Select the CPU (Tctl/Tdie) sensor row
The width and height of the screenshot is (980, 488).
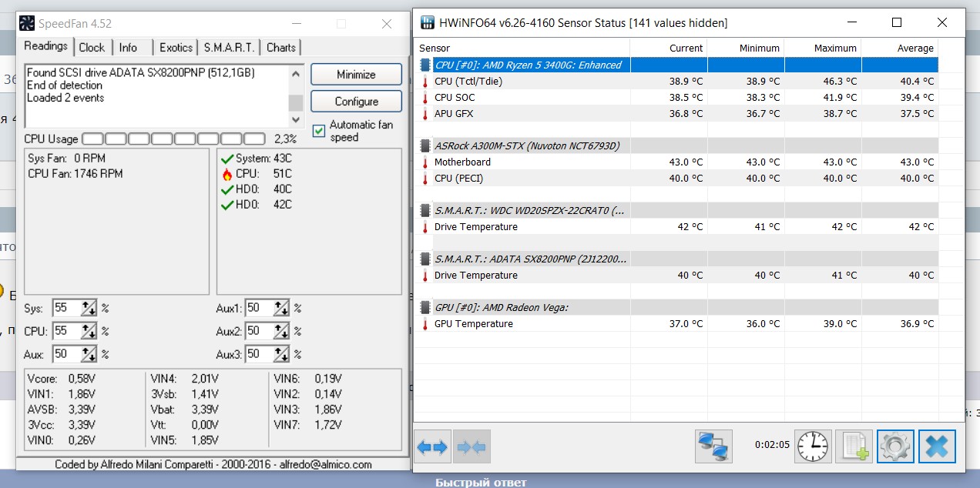tap(679, 81)
